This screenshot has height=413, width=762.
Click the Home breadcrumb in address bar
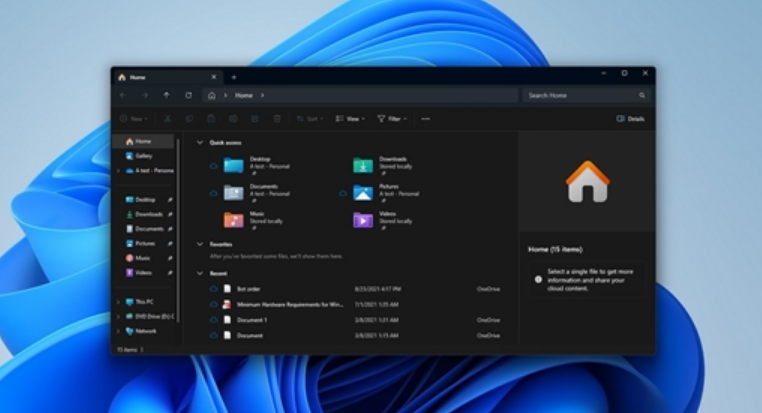click(243, 95)
